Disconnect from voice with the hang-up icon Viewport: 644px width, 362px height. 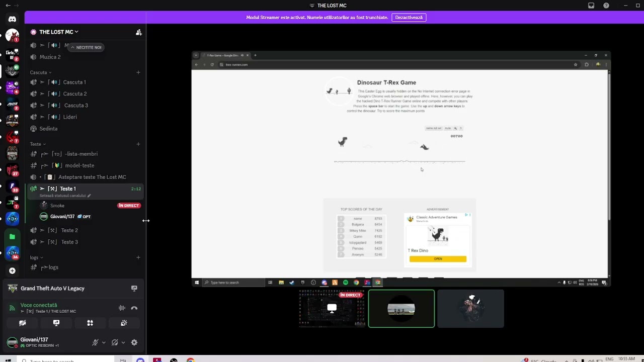pos(134,308)
